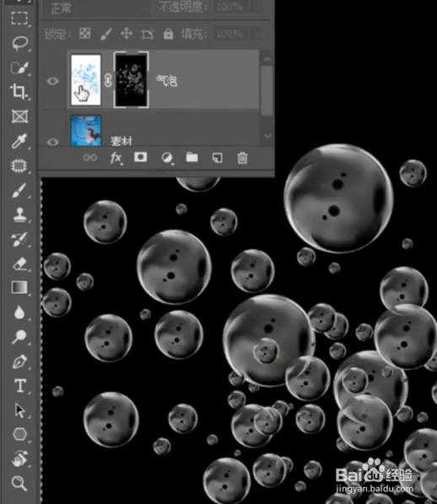437x504 pixels.
Task: Select the Brush tool
Action: 19,190
